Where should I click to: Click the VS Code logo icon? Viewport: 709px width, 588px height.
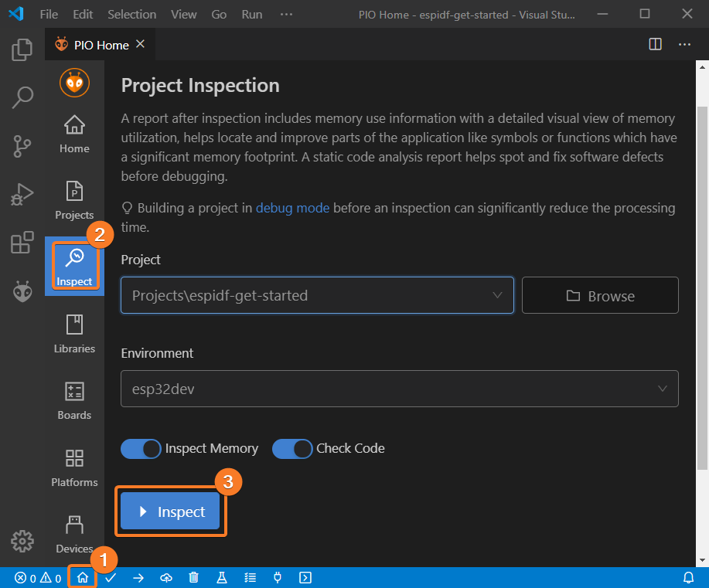[x=16, y=14]
